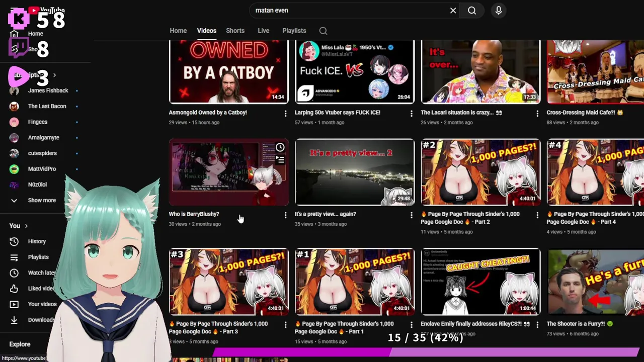Screen dimensions: 644x362
Task: Open Amalgamyte subscription
Action: pyautogui.click(x=44, y=137)
